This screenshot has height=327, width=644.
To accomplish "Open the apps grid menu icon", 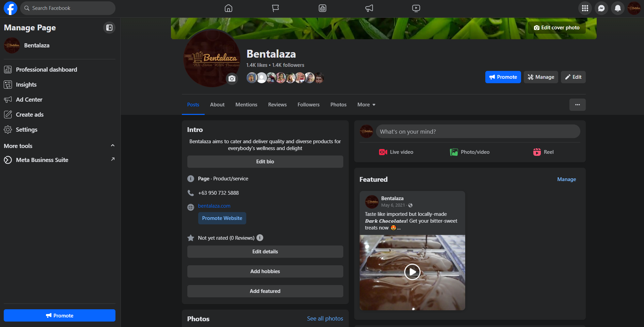I will (x=585, y=8).
